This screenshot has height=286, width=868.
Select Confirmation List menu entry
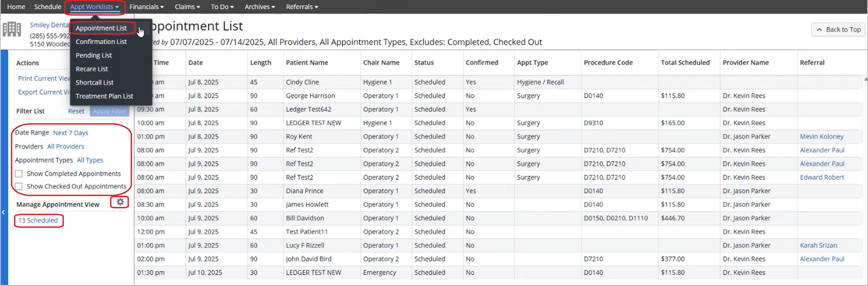[x=101, y=42]
